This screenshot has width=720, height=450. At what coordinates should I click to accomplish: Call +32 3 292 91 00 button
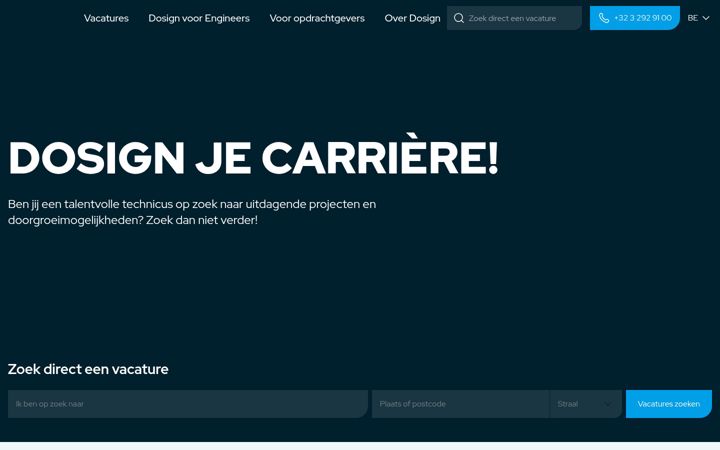tap(635, 18)
